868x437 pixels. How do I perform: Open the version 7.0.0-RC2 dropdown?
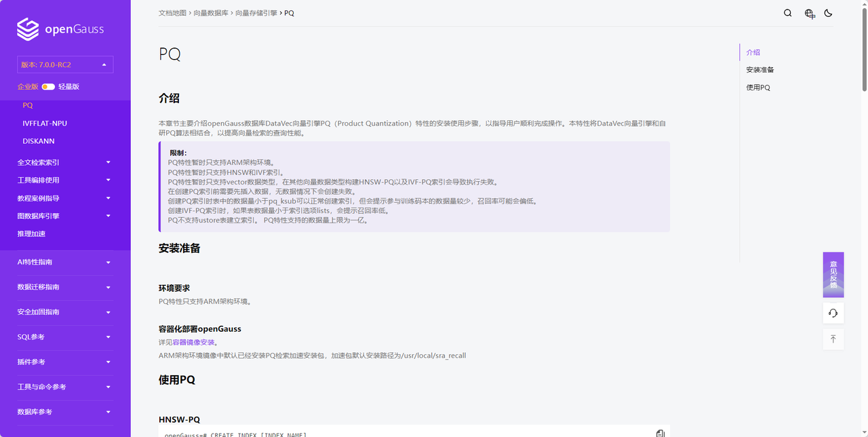tap(65, 64)
